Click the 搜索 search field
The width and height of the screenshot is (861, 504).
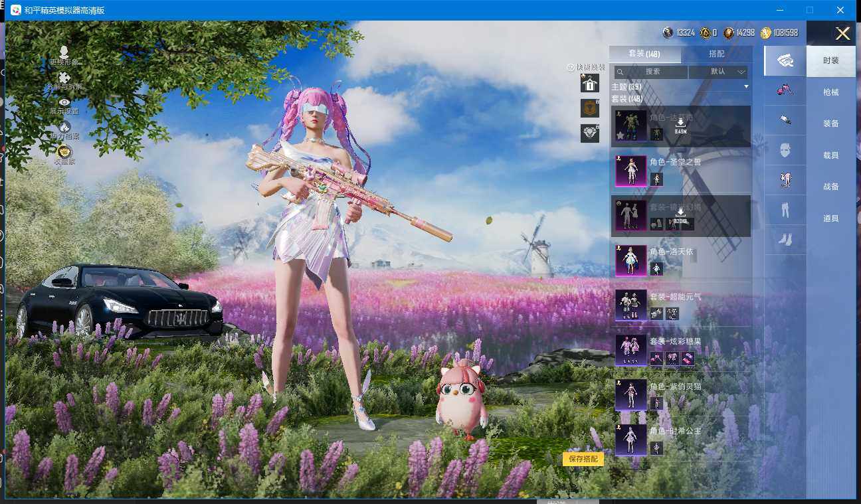click(651, 72)
